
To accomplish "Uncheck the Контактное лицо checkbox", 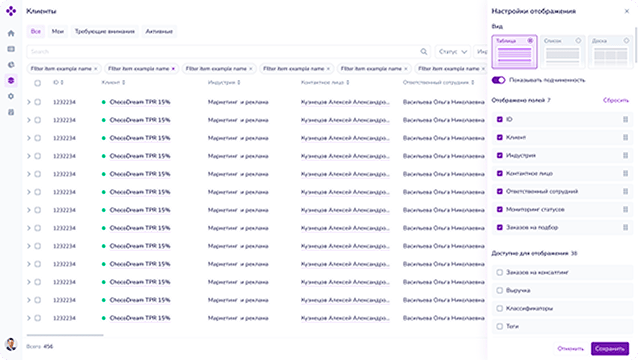I will (x=500, y=173).
